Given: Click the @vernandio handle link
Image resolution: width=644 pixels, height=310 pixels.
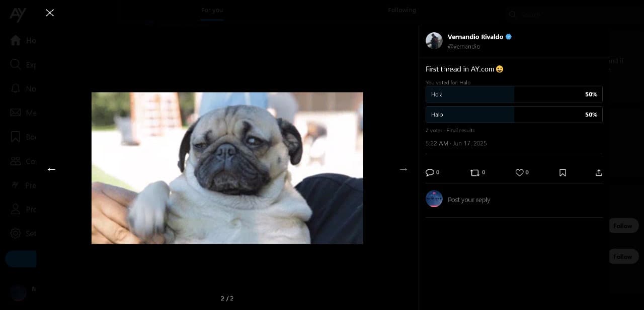Looking at the screenshot, I should click(x=464, y=46).
